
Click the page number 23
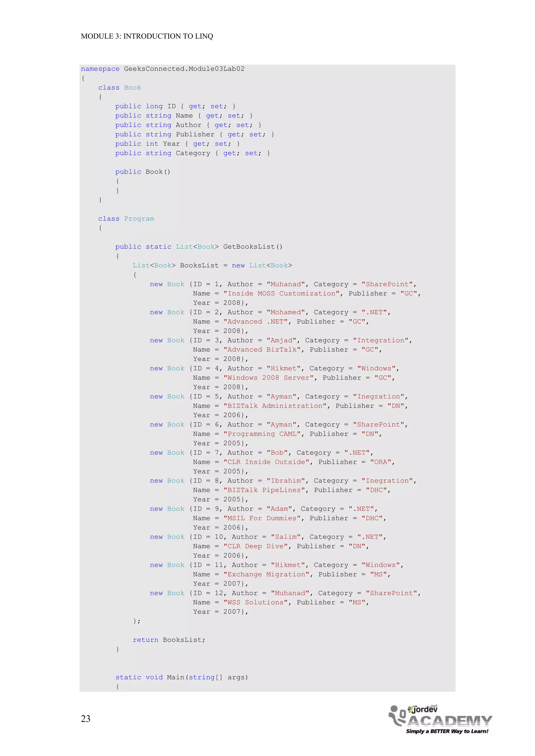click(x=86, y=719)
